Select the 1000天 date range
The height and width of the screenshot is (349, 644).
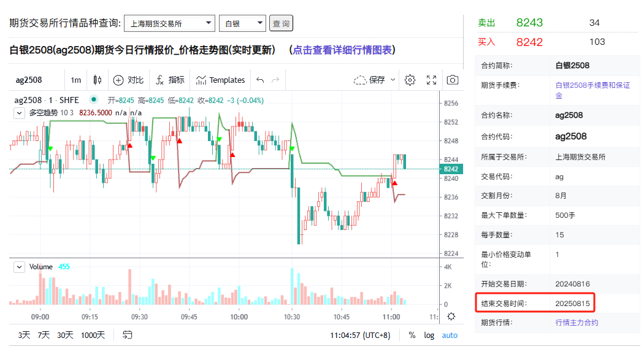point(93,335)
